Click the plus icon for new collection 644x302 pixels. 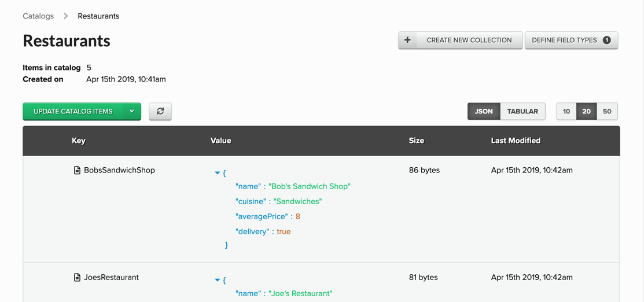pos(407,40)
